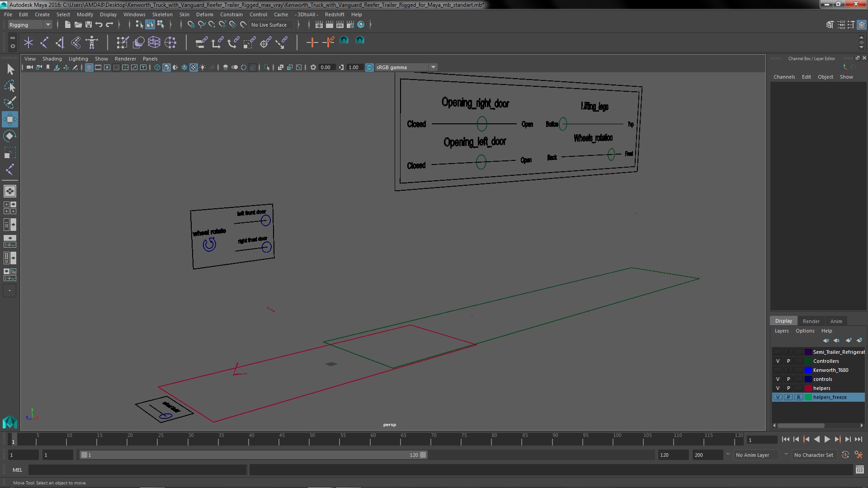This screenshot has height=488, width=868.
Task: Toggle the color management ON button
Action: [x=369, y=67]
